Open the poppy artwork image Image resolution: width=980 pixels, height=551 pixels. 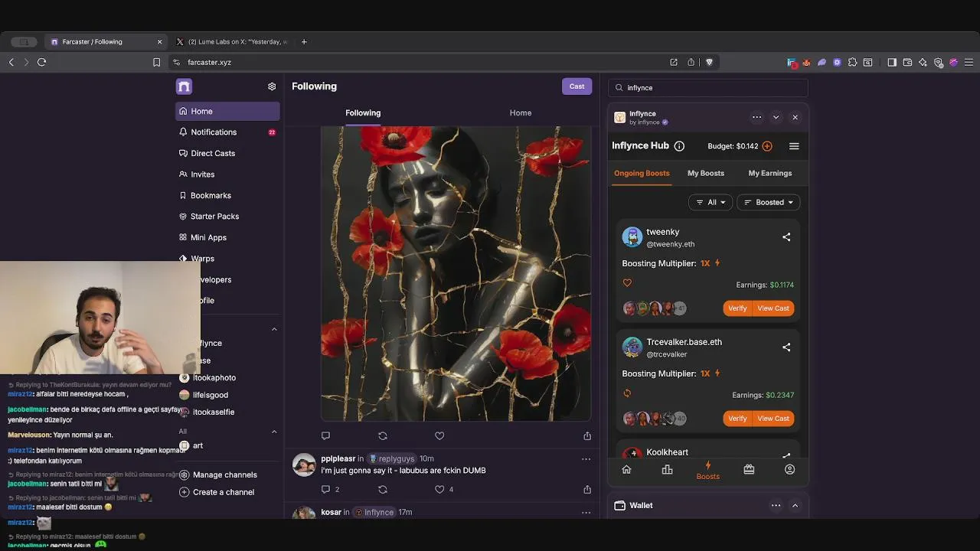tap(456, 274)
